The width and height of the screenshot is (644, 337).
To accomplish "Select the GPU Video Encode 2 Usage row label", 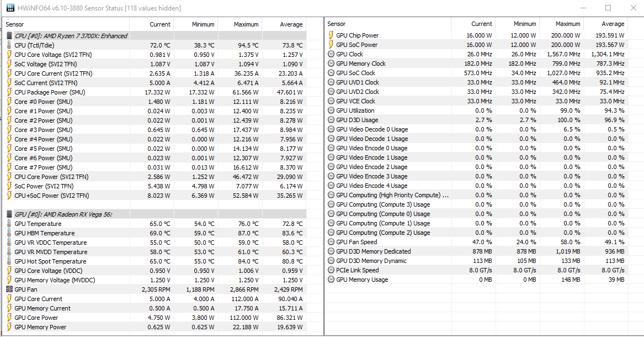I will tap(372, 167).
